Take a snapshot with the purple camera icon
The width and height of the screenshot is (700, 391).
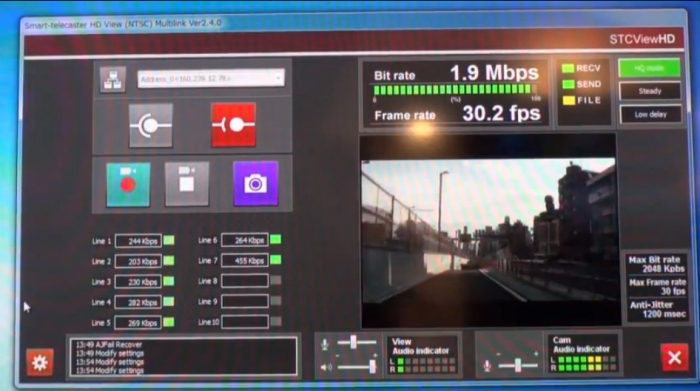[255, 183]
